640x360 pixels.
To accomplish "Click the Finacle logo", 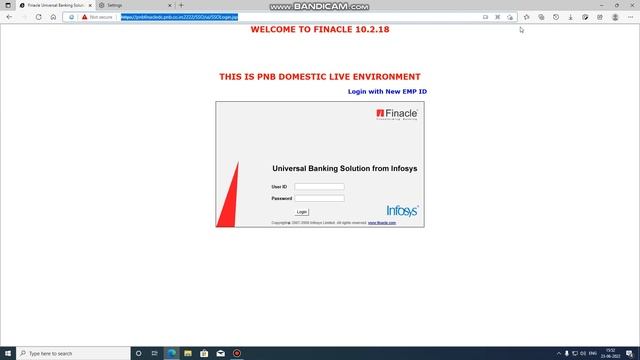I will [x=397, y=114].
